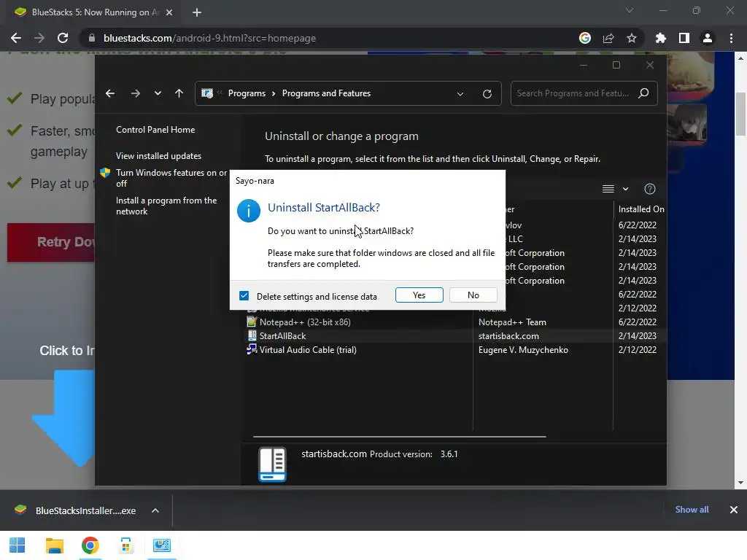Screen dimensions: 747x560
Task: Open Microsoft Store from taskbar
Action: pyautogui.click(x=125, y=545)
